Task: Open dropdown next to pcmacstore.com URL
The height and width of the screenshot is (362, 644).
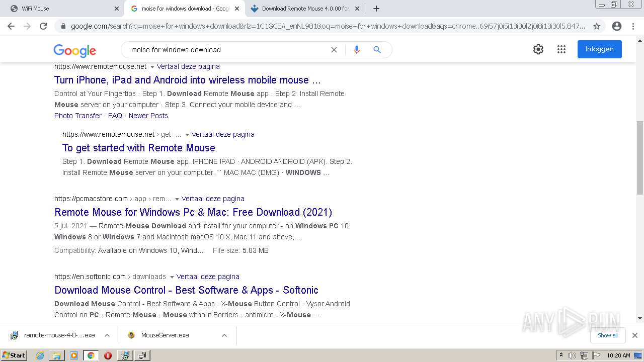Action: click(x=177, y=199)
